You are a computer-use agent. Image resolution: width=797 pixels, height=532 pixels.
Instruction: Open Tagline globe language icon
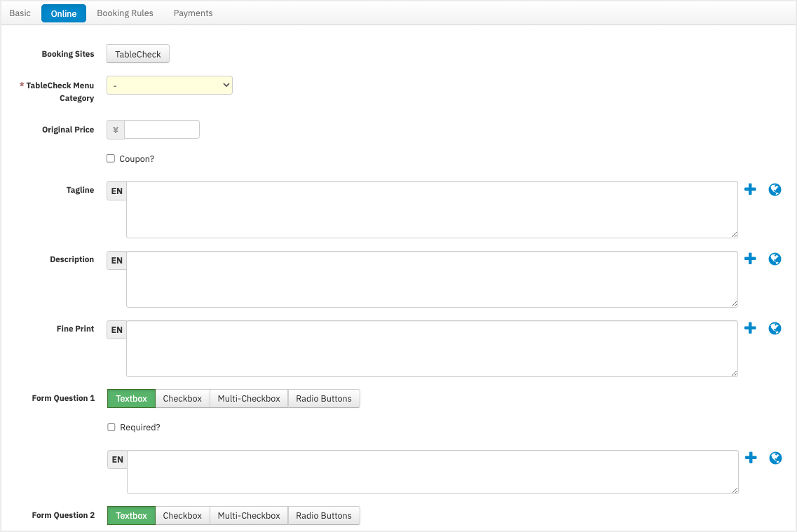(775, 189)
